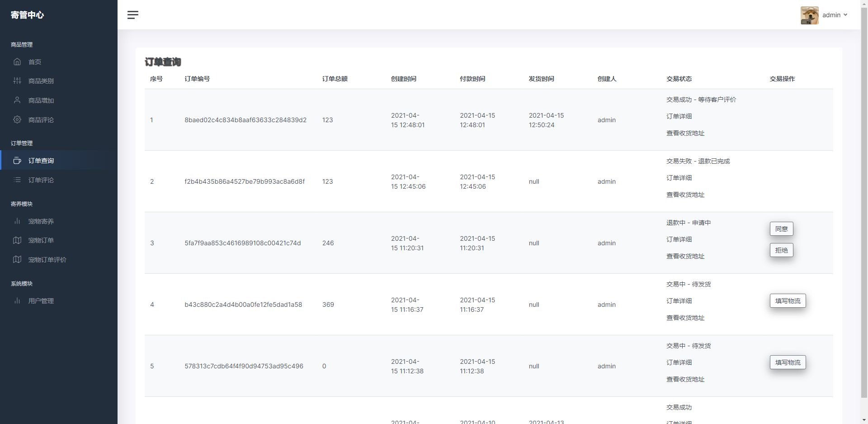Click the scrollbar down arrow
The image size is (868, 424).
pyautogui.click(x=864, y=420)
